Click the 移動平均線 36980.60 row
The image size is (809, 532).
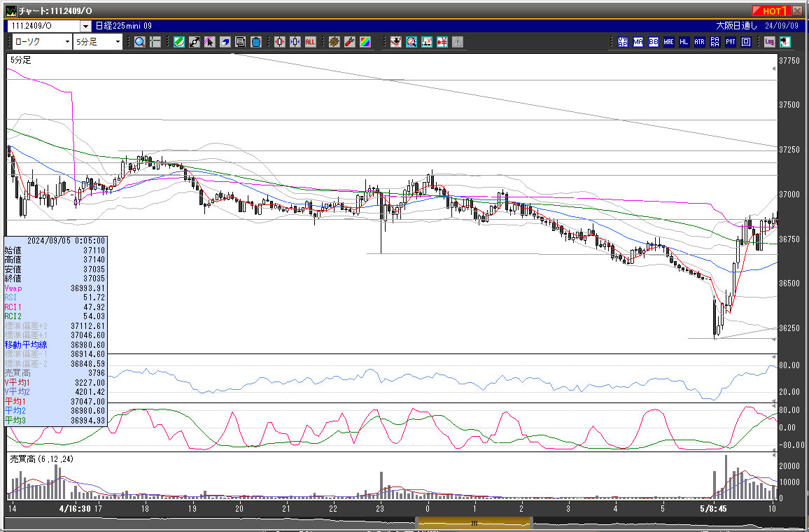pos(55,344)
